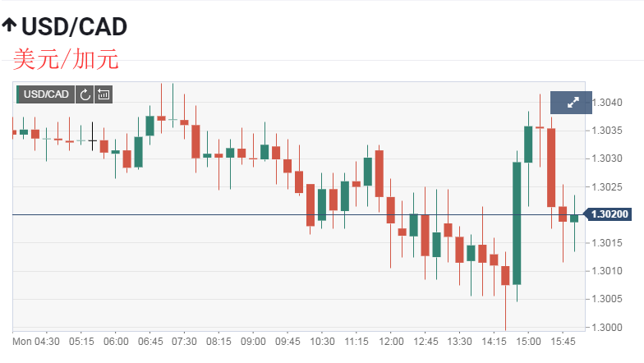Select the 15:00 time axis label
This screenshot has height=363, width=644.
click(528, 341)
